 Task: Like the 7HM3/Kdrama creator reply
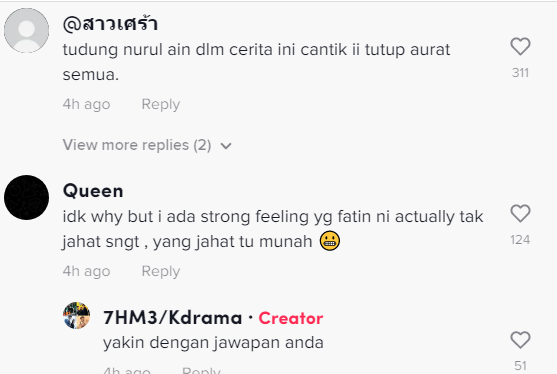(520, 340)
